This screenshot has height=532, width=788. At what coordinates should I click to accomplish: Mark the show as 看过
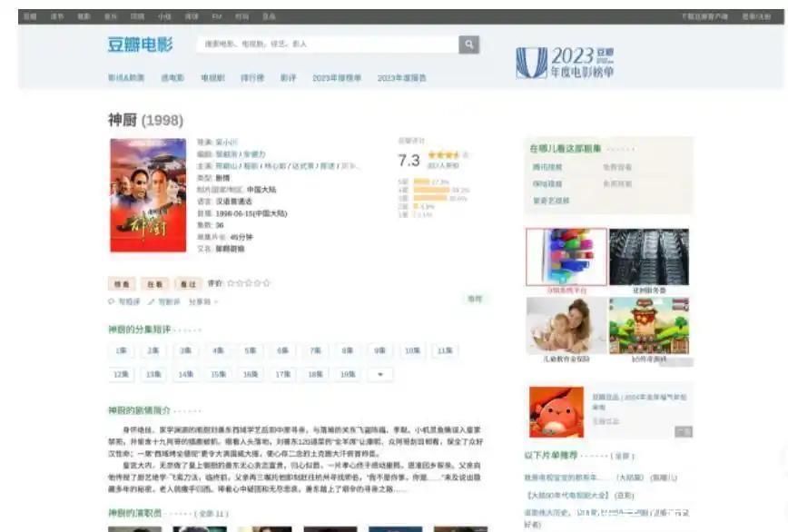coord(188,283)
